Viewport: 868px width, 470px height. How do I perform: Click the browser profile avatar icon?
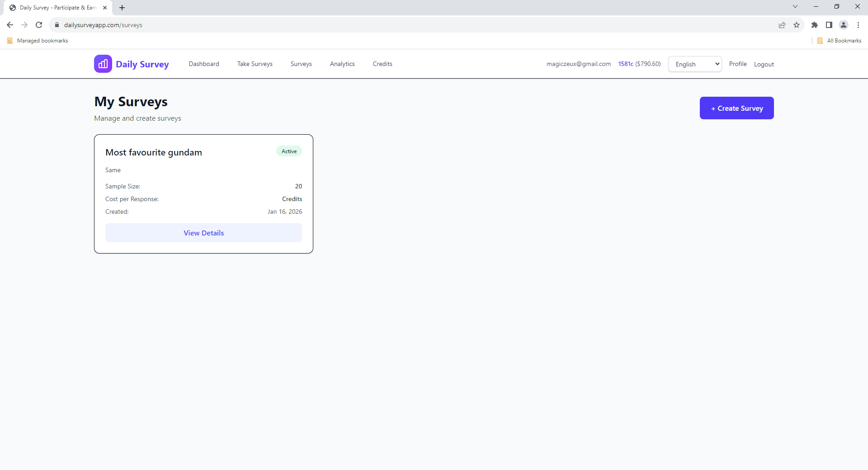pos(844,25)
